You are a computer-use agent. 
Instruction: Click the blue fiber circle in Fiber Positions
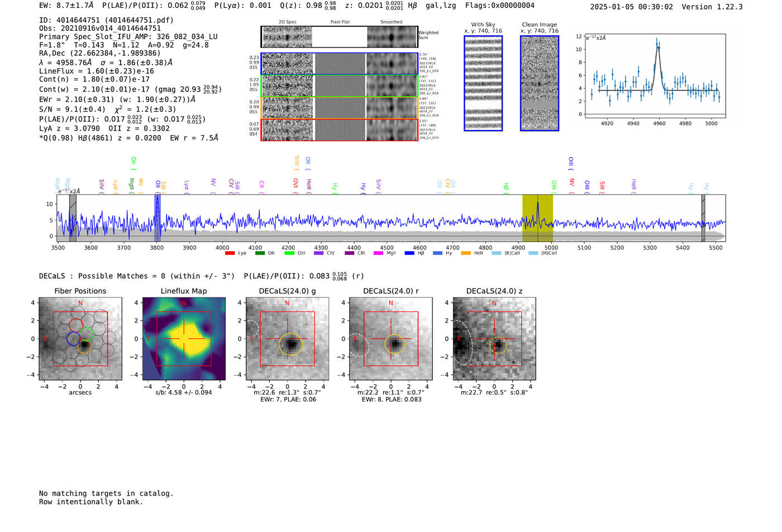(73, 338)
